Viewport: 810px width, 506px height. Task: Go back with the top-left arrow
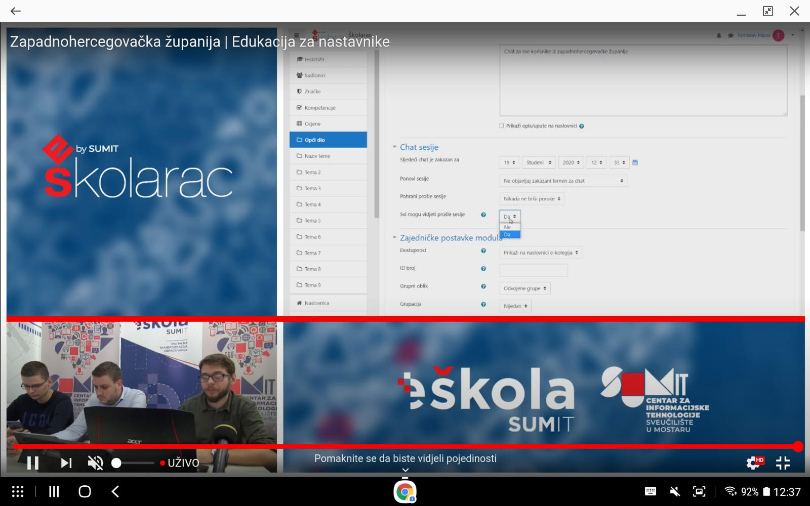pos(15,11)
